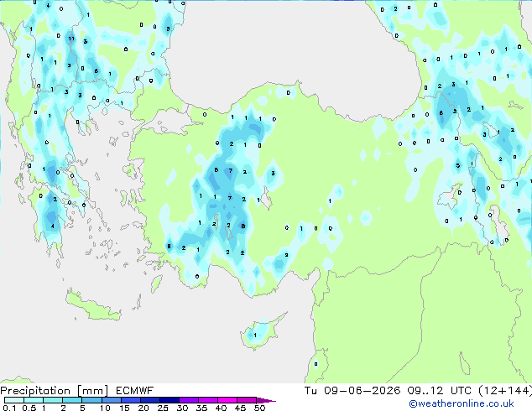Click the date "09-06-2026"
Screen dimensions: 532x411
pyautogui.click(x=362, y=391)
